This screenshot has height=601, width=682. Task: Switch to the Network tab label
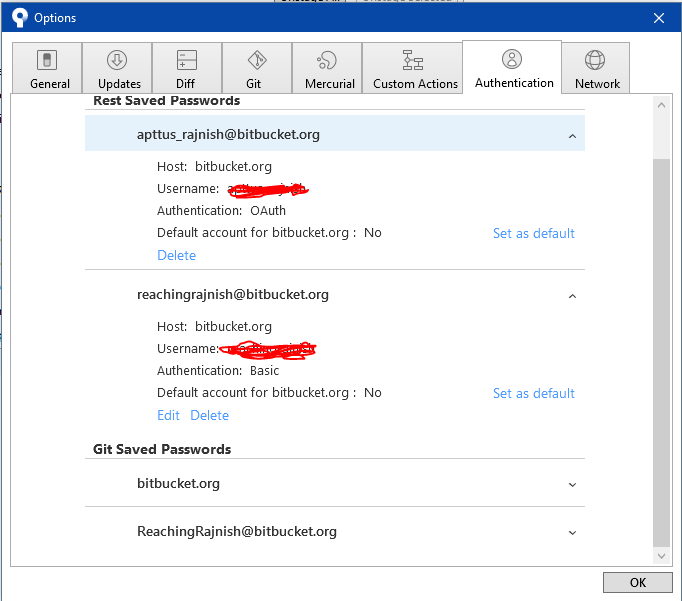597,83
